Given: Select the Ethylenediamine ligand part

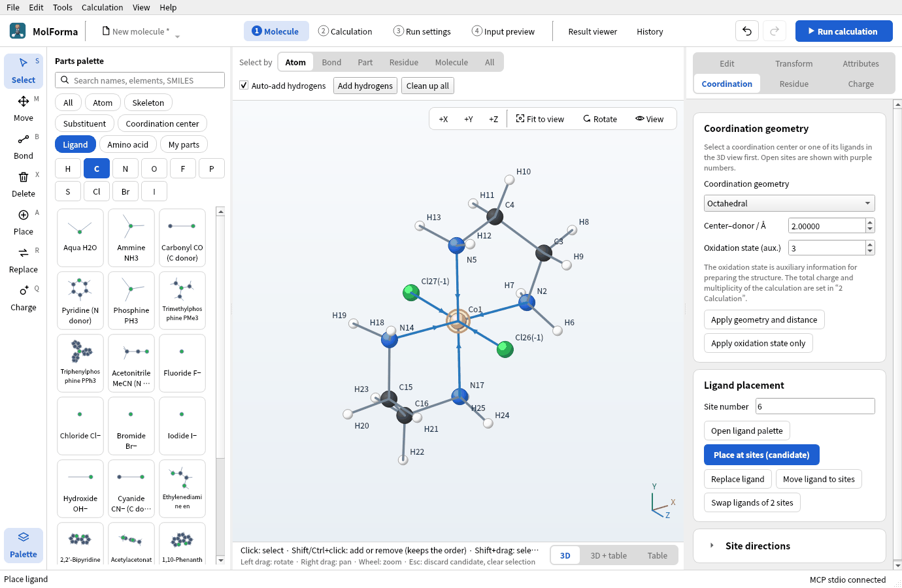Looking at the screenshot, I should 182,489.
